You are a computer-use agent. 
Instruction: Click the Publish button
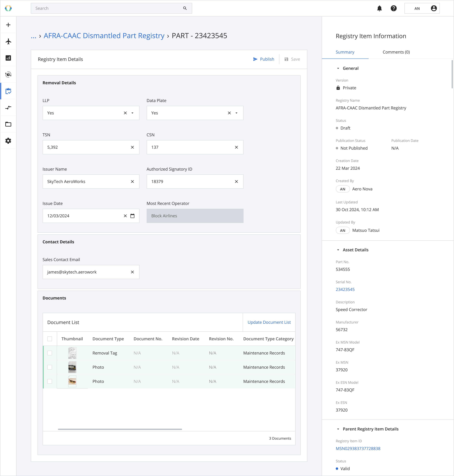pyautogui.click(x=264, y=59)
